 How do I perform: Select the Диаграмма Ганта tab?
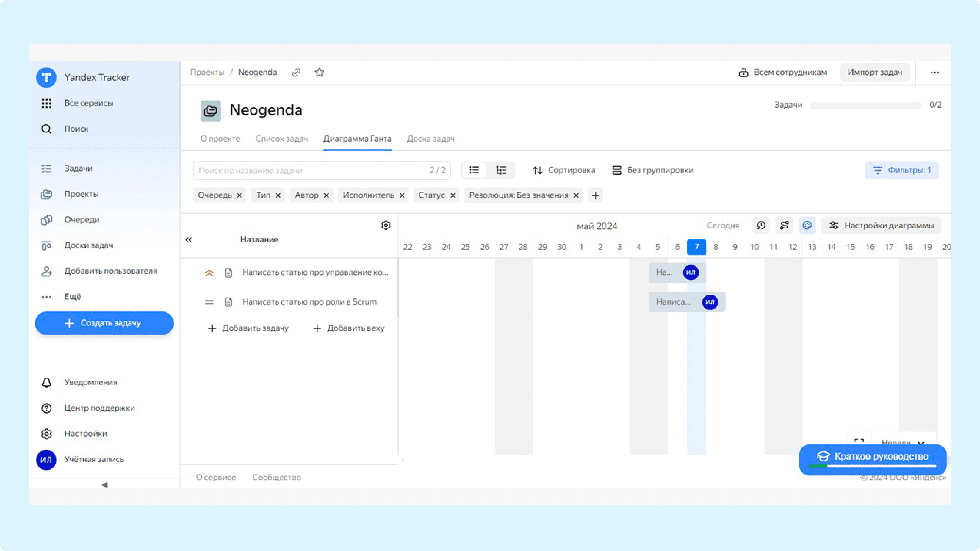click(x=357, y=139)
